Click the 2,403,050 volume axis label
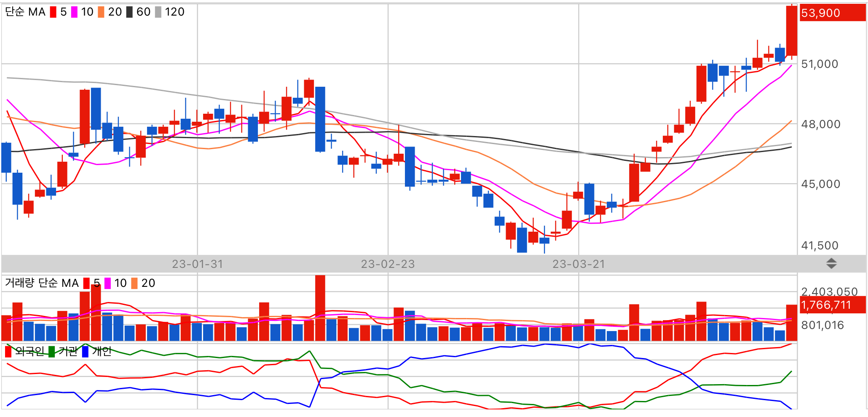The width and height of the screenshot is (868, 417). point(829,291)
